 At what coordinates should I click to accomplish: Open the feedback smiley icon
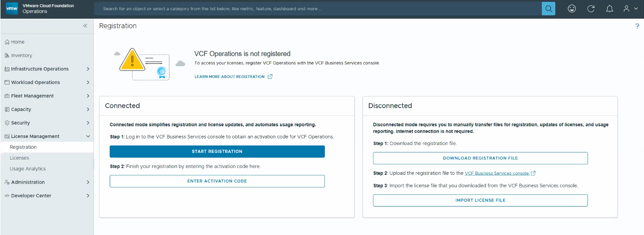tap(572, 8)
